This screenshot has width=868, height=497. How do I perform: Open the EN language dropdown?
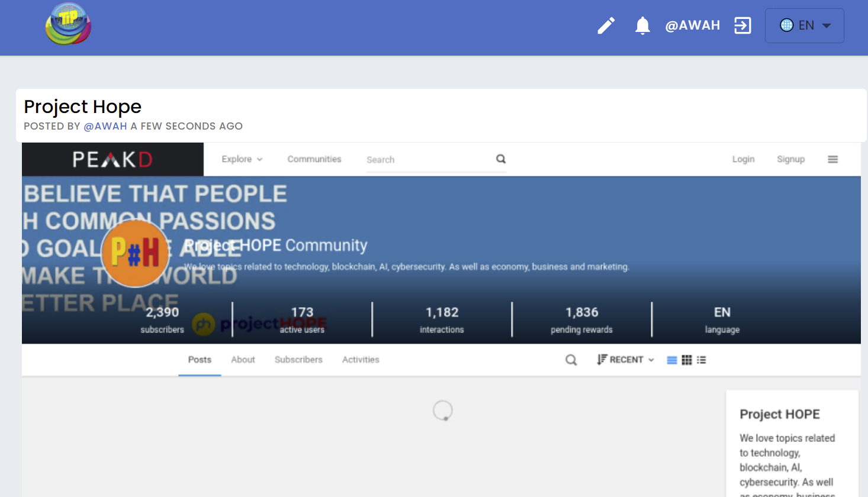(x=805, y=25)
